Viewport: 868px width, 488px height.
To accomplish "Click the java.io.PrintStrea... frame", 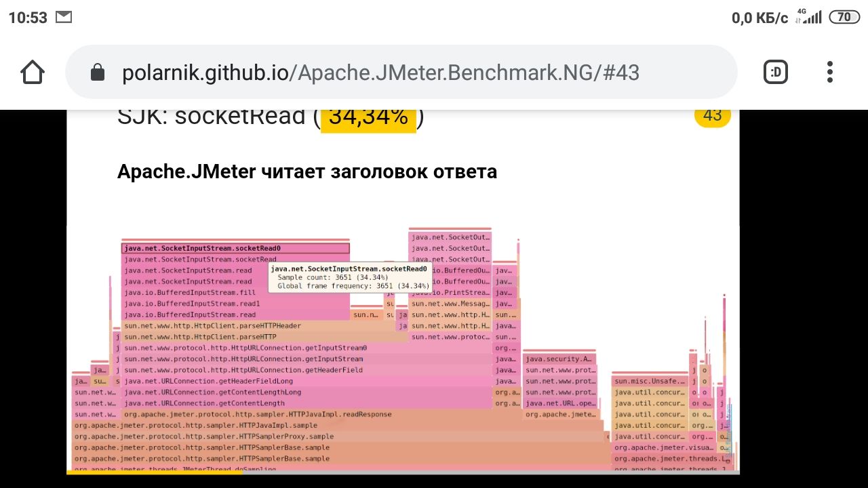I will (450, 293).
